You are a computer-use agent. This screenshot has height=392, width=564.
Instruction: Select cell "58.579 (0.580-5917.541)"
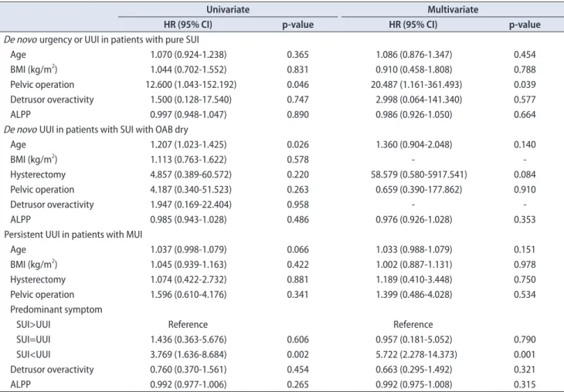pyautogui.click(x=419, y=174)
